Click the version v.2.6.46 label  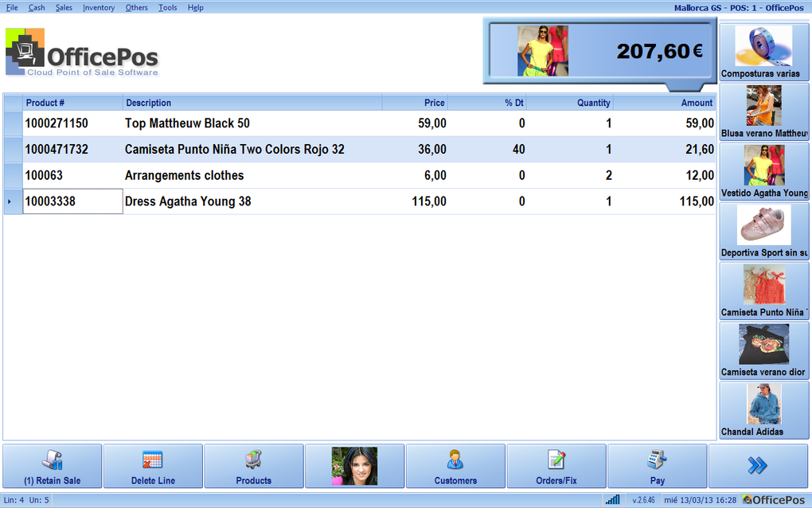(x=643, y=500)
